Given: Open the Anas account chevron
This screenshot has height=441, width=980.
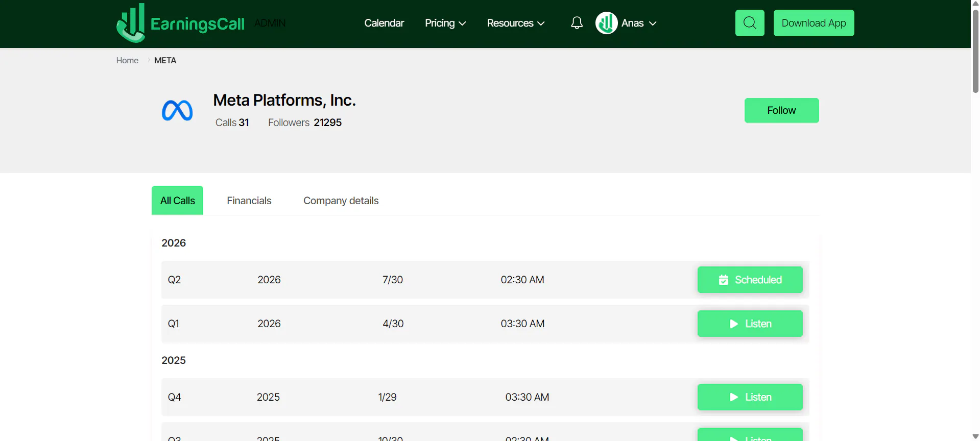Looking at the screenshot, I should click(653, 23).
